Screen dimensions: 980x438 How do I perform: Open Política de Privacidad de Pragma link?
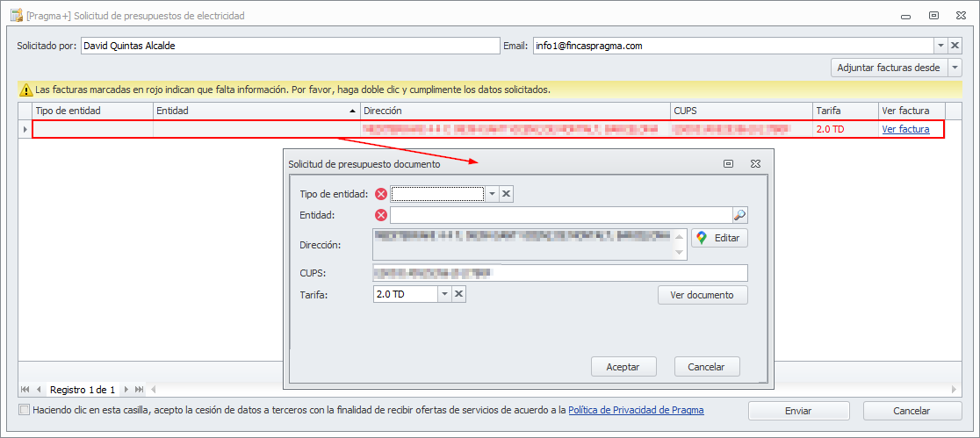tap(637, 411)
